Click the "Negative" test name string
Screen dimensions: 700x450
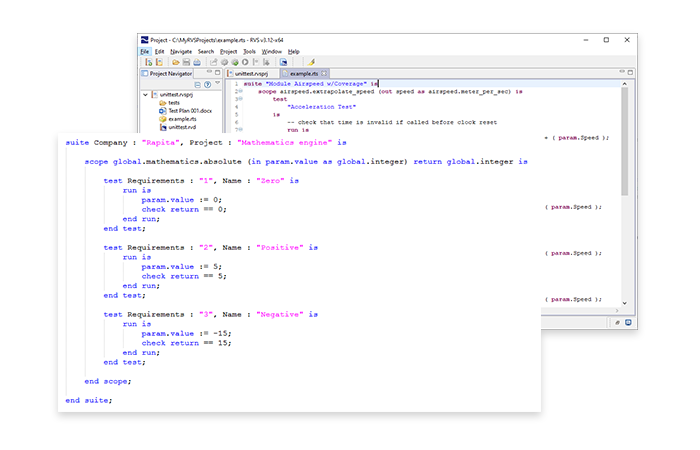point(280,314)
